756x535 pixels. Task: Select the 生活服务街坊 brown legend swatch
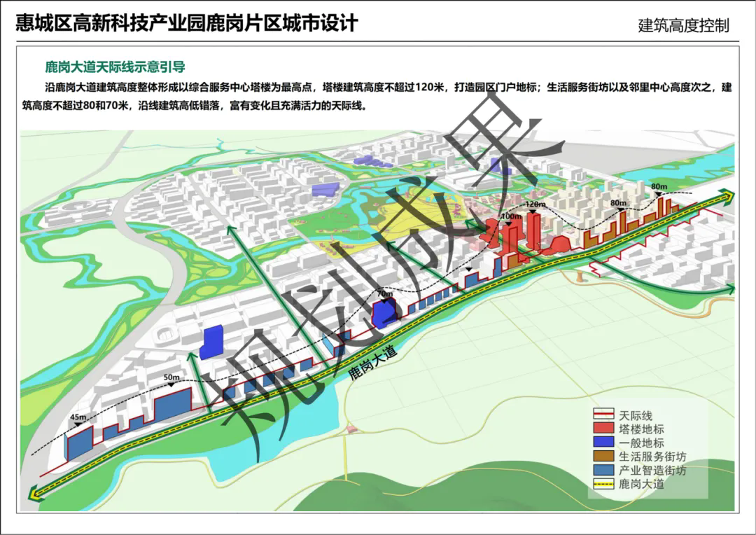click(x=604, y=457)
